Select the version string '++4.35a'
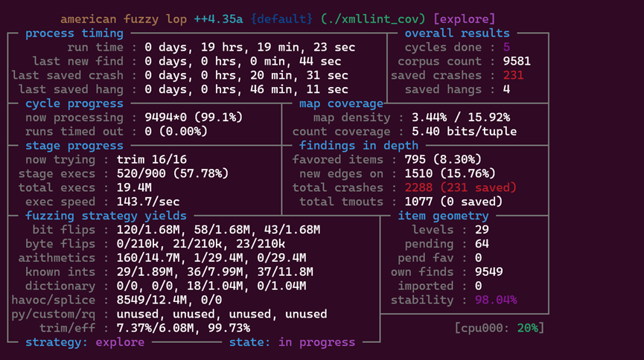Viewport: 644px width, 360px height. 218,19
